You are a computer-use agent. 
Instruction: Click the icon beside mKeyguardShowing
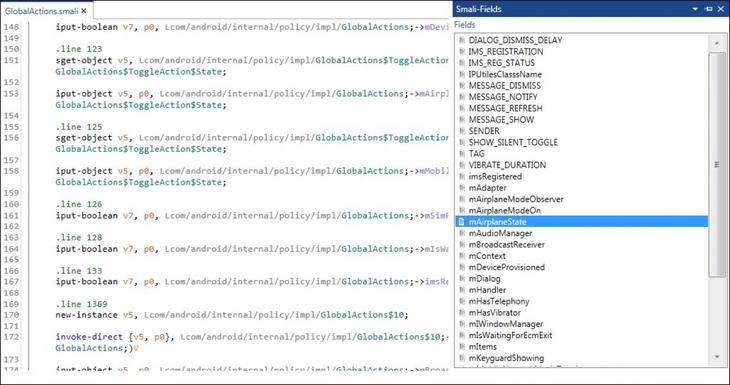coord(461,358)
